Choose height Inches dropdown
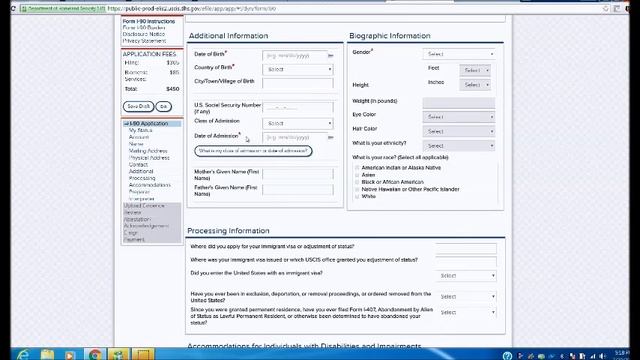This screenshot has width=640, height=360. (475, 84)
